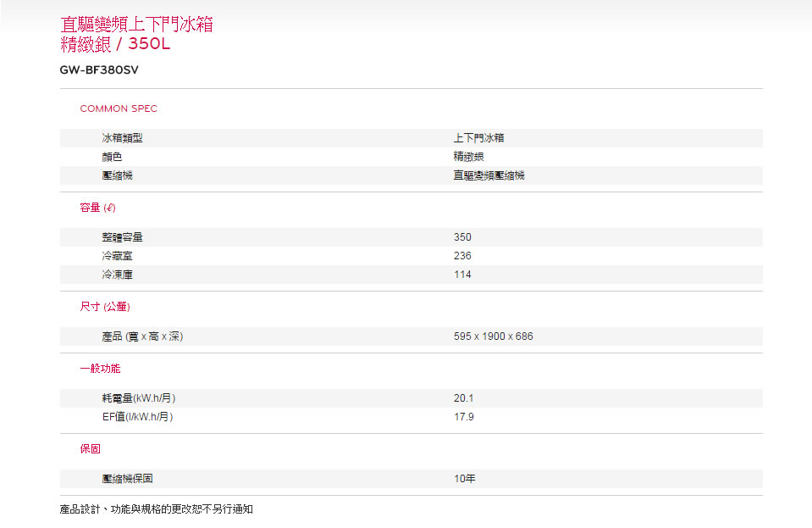Click the 壓縮機 row label

coord(117,175)
